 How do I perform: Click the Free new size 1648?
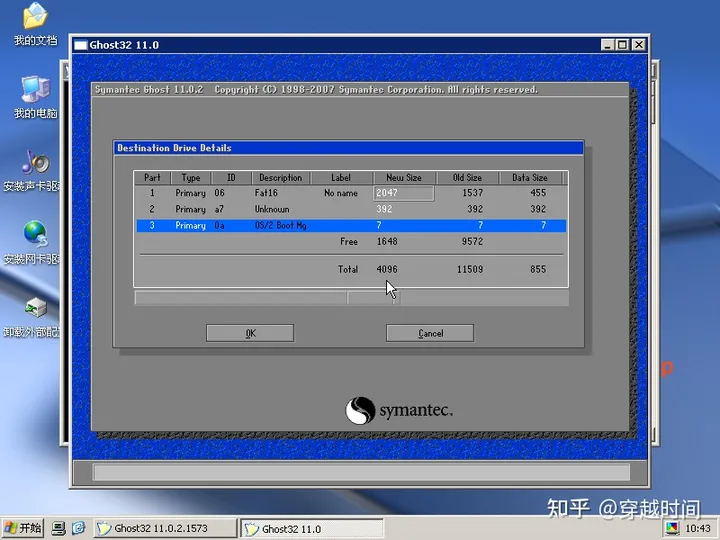tap(387, 242)
